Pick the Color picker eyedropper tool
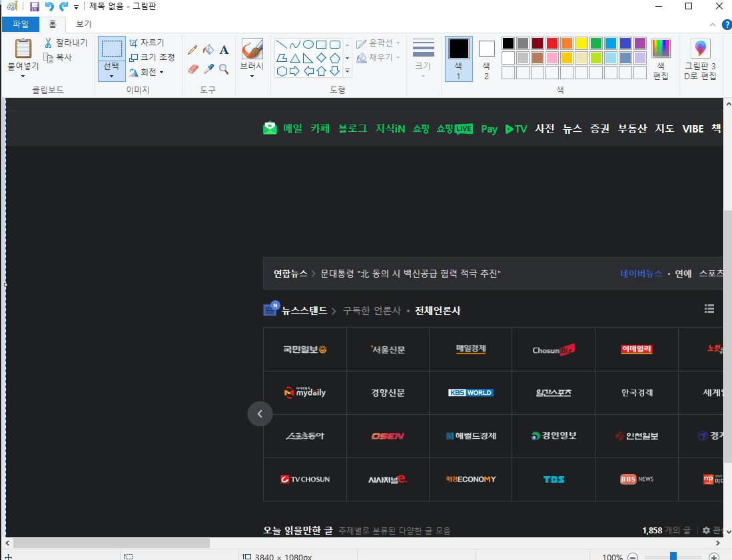Viewport: 732px width, 560px height. tap(208, 69)
